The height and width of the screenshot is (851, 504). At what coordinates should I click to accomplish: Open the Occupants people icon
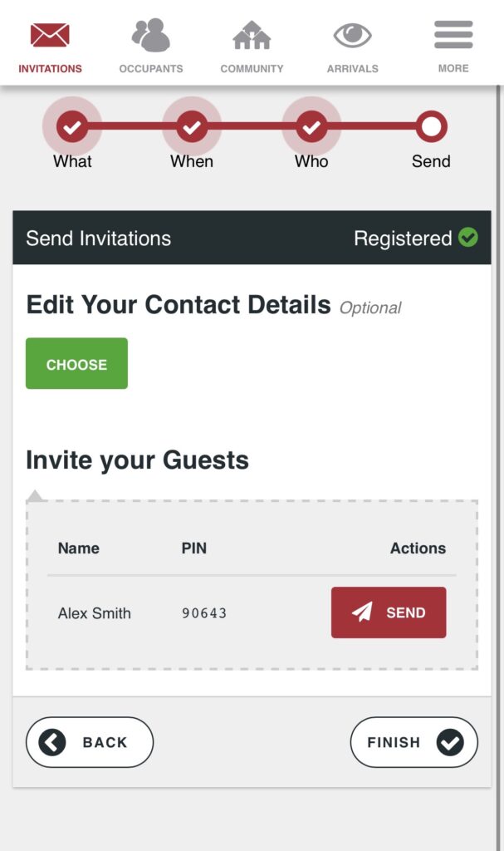[150, 35]
